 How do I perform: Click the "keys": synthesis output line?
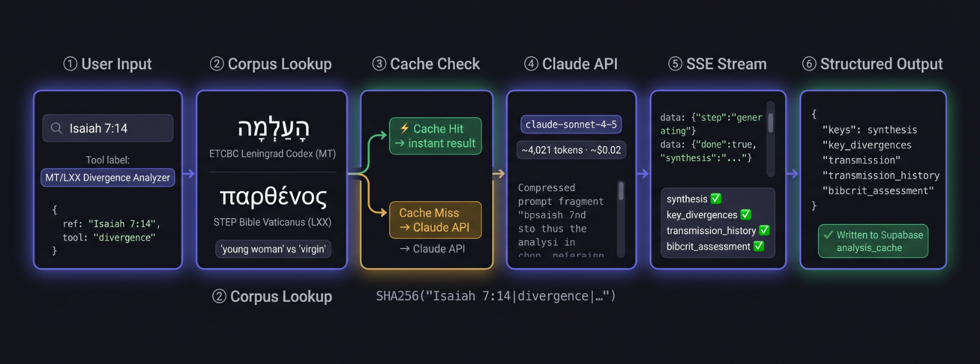pyautogui.click(x=870, y=130)
